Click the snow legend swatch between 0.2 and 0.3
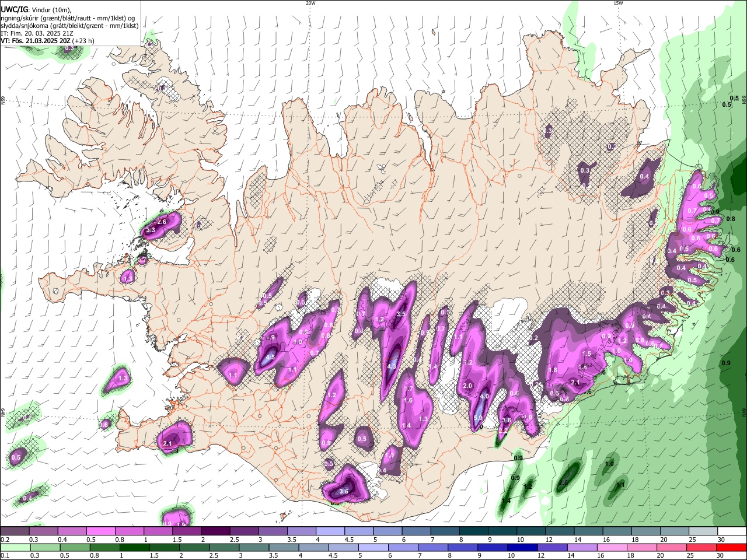The width and height of the screenshot is (747, 560). (15, 531)
